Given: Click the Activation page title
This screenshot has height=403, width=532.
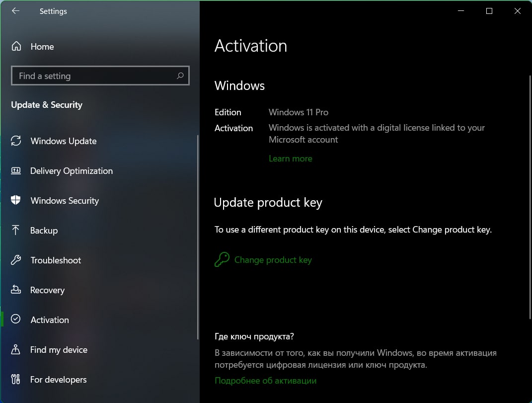Looking at the screenshot, I should (251, 46).
